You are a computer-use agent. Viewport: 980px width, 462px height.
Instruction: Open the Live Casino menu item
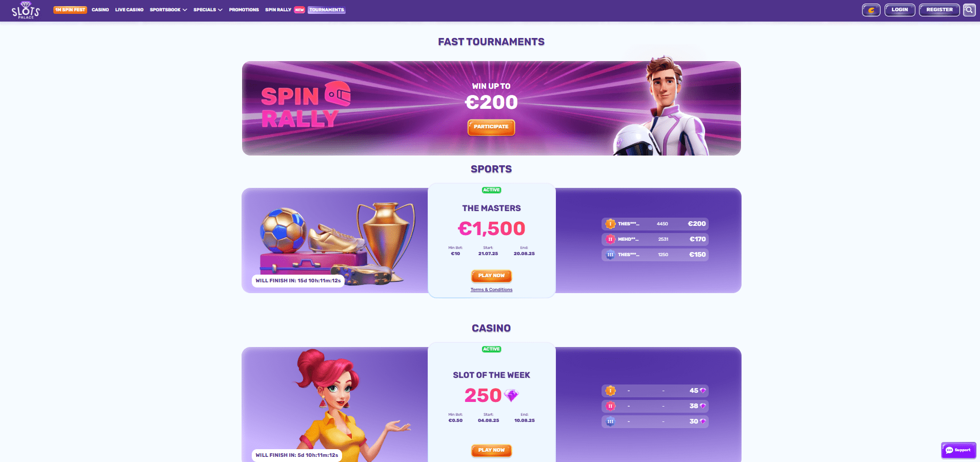129,10
